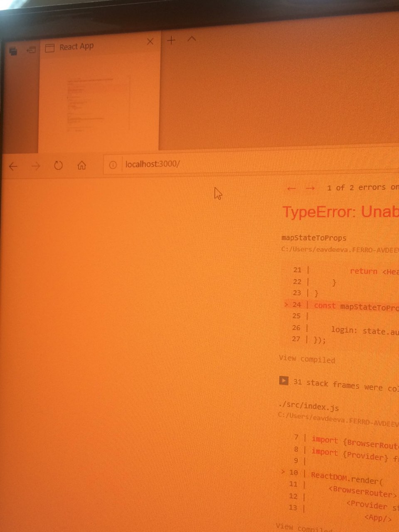This screenshot has height=532, width=399.
Task: Click code line 21 return statement
Action: point(345,271)
